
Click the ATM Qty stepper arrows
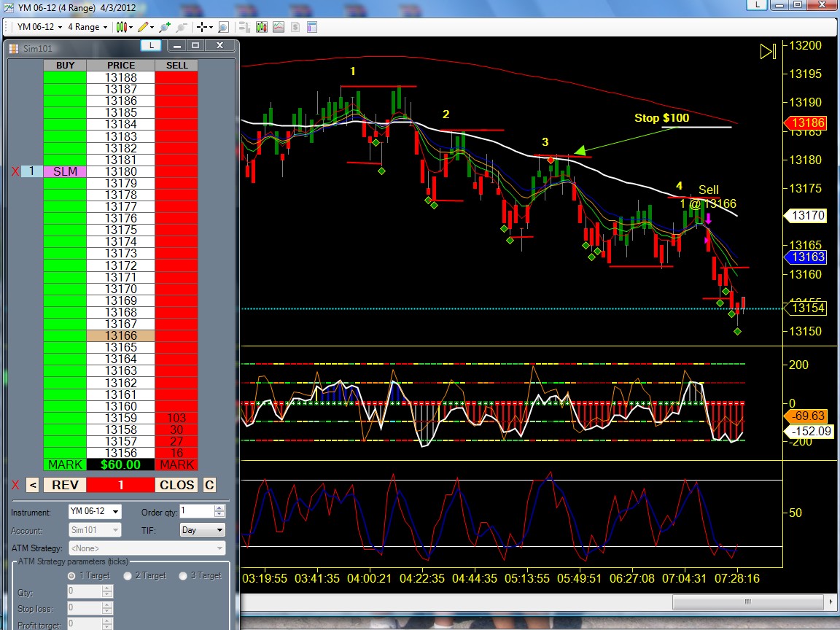point(107,591)
